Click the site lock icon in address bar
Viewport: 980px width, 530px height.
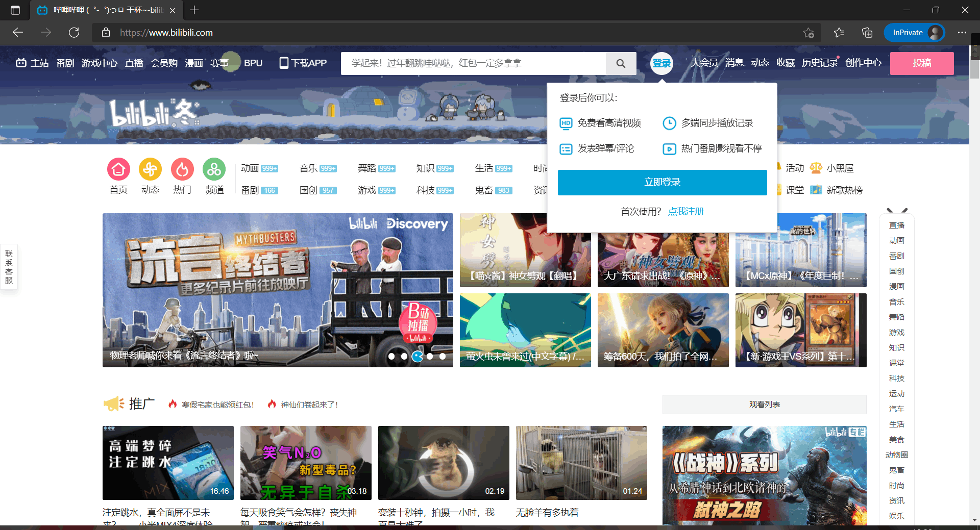[x=106, y=33]
